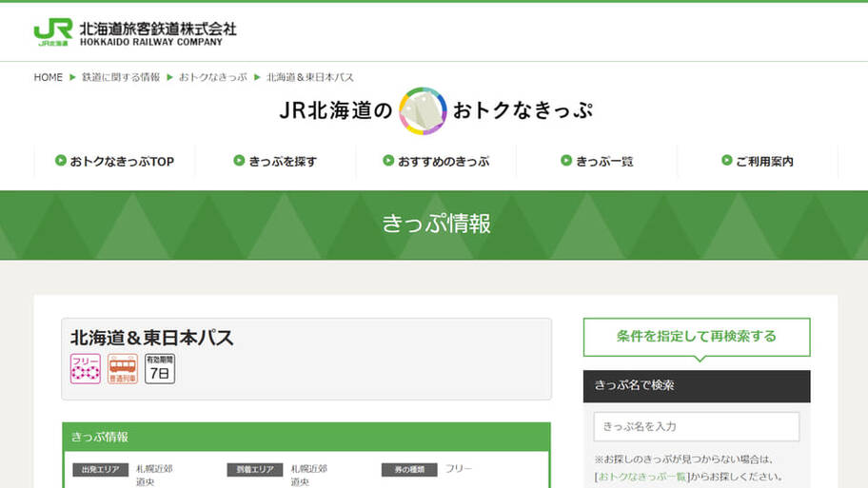Open the きっぷを探す menu item
Viewport: 868px width, 488px height.
click(x=275, y=161)
